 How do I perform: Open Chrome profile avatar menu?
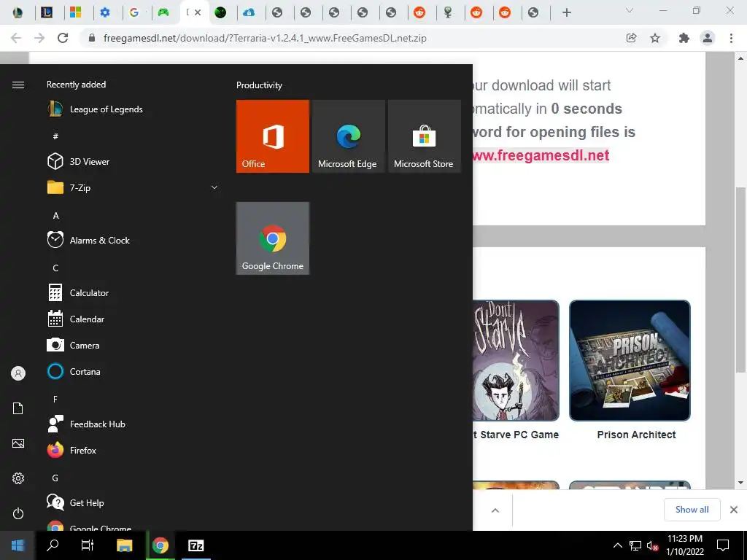[x=708, y=38]
